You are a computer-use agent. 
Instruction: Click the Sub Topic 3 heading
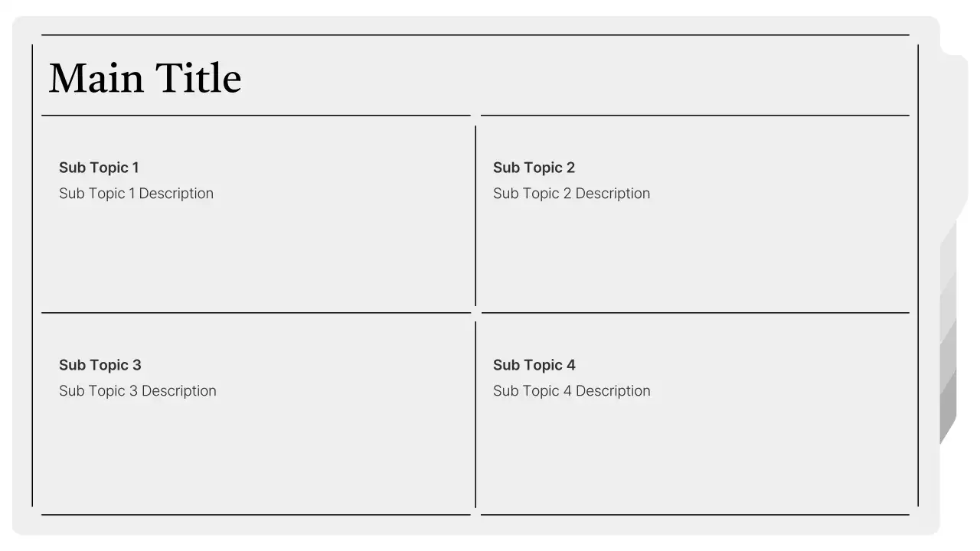(100, 365)
